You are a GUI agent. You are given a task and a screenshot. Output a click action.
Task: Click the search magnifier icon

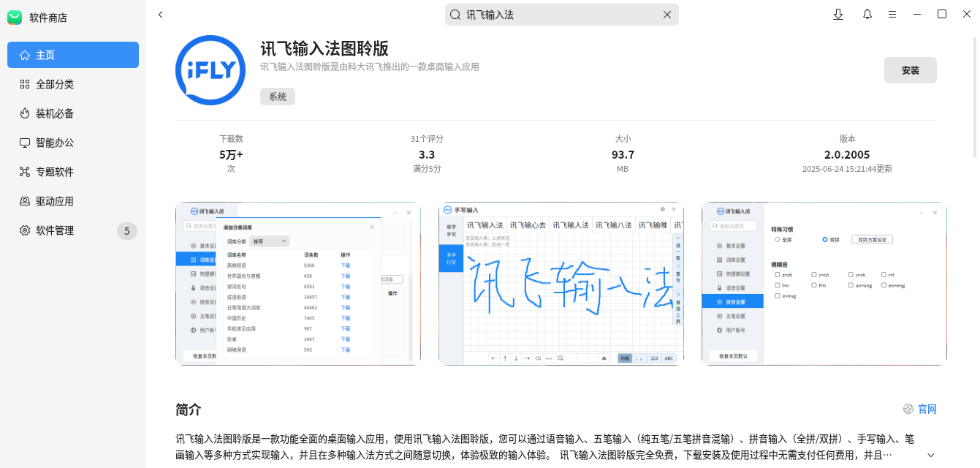(455, 15)
